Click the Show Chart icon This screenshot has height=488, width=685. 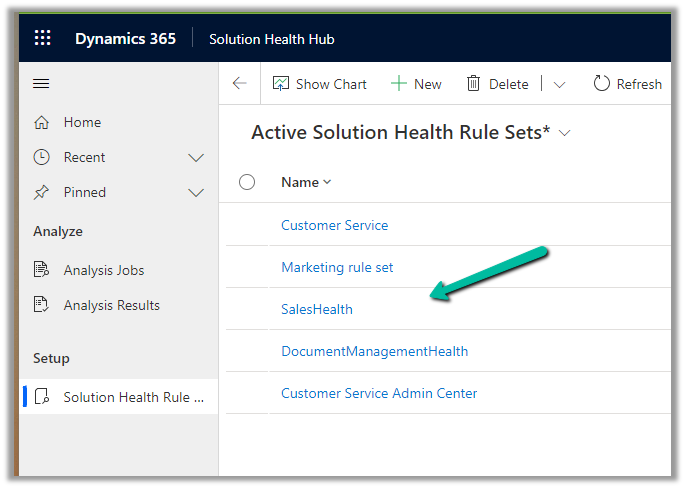point(281,84)
